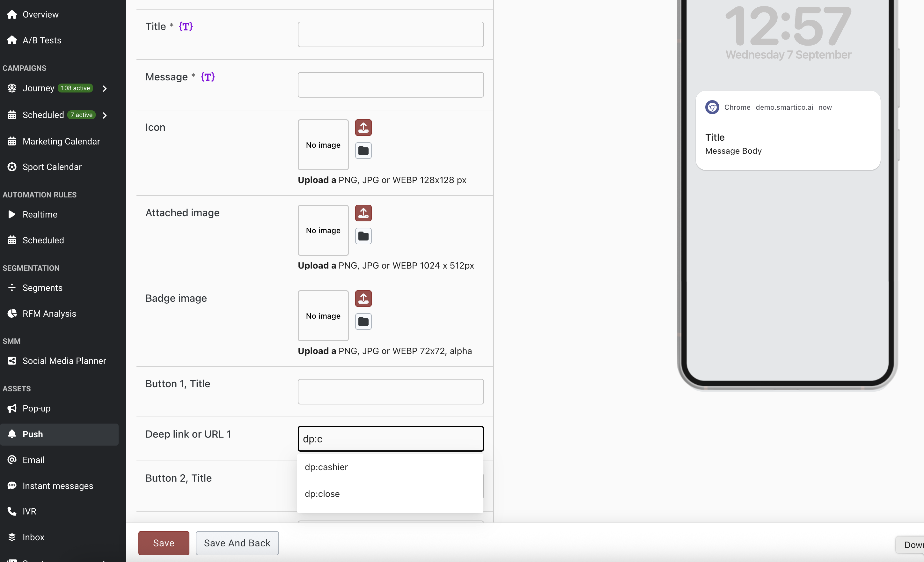
Task: Insert template tag for Message field
Action: tap(207, 77)
